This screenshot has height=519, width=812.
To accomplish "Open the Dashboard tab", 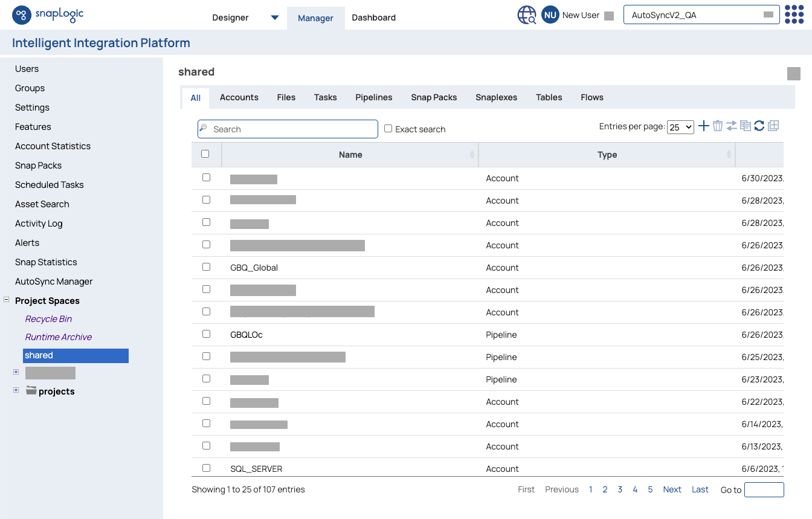I will tap(373, 18).
